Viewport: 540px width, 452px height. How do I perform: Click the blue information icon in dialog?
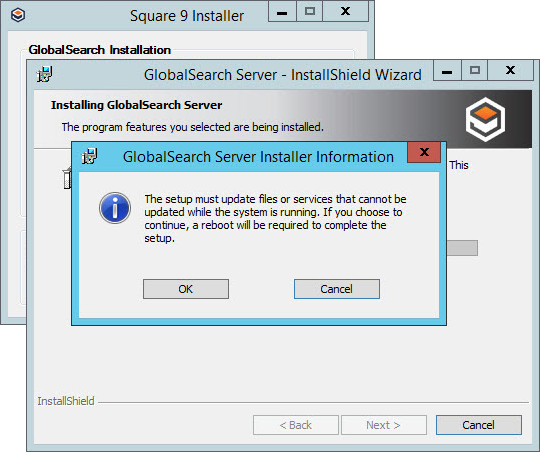[x=115, y=208]
